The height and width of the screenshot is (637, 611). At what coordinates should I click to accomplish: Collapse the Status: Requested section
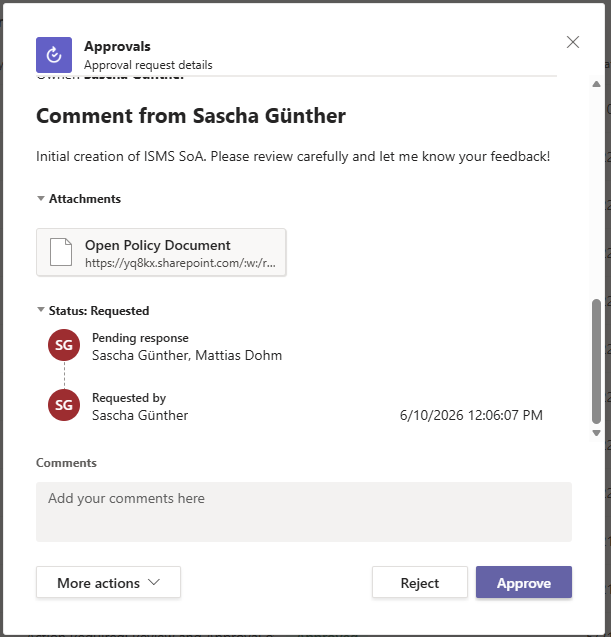click(x=41, y=310)
